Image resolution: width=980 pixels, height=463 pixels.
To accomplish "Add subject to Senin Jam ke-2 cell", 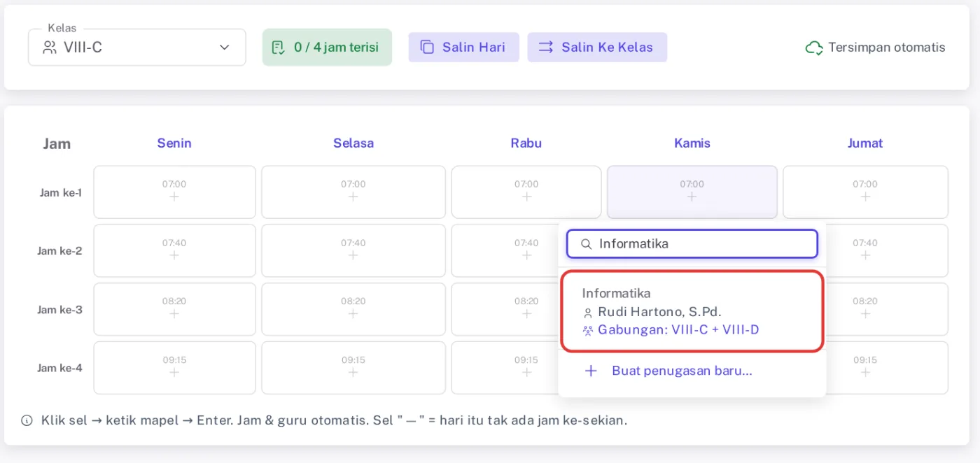I will pos(174,251).
